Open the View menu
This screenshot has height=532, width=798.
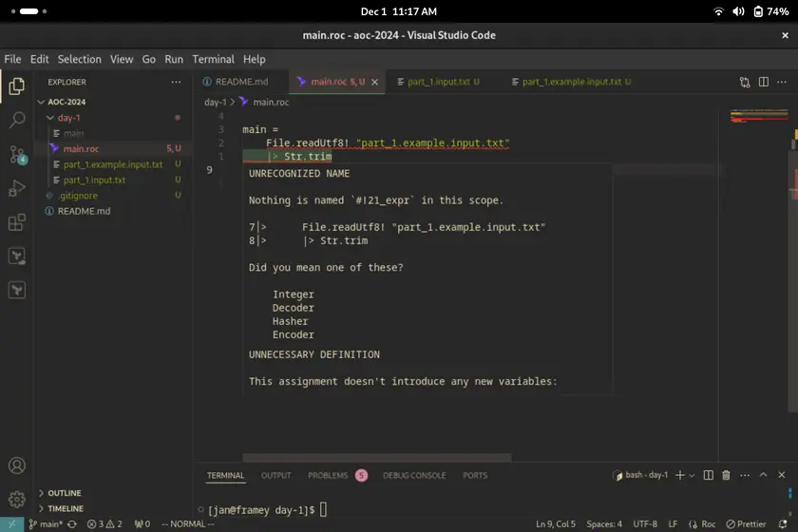click(x=122, y=59)
